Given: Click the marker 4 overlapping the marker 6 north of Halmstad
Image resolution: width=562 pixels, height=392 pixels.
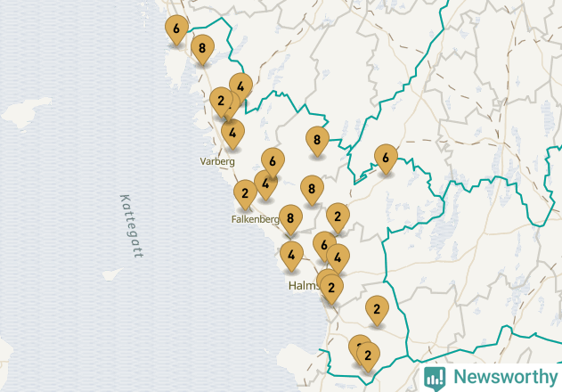Looking at the screenshot, I should [x=338, y=257].
